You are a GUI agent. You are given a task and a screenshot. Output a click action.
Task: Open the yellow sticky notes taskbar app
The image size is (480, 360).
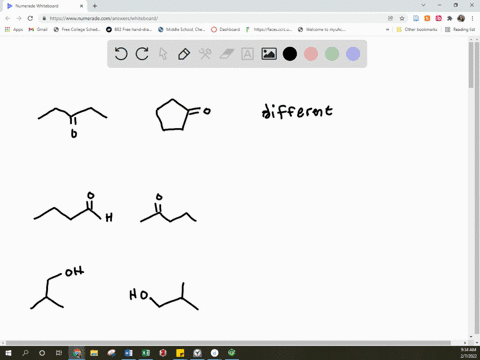pos(180,353)
